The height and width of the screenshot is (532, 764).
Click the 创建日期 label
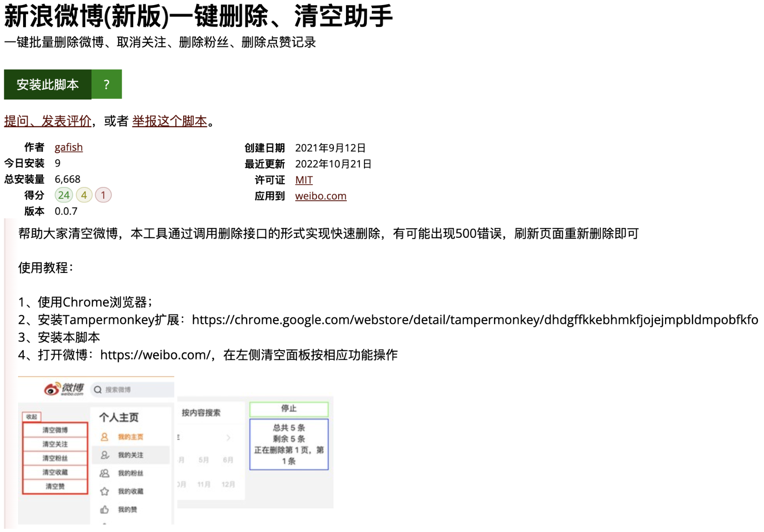(x=265, y=148)
